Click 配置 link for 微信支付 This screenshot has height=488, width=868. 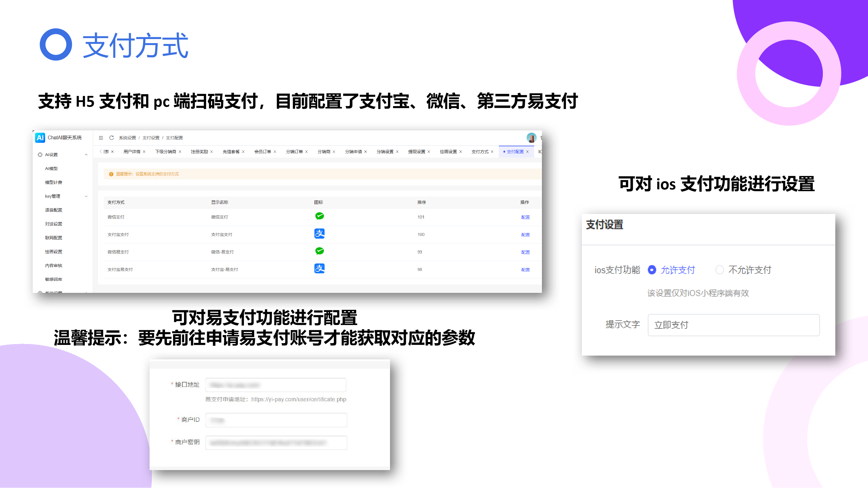(x=525, y=217)
